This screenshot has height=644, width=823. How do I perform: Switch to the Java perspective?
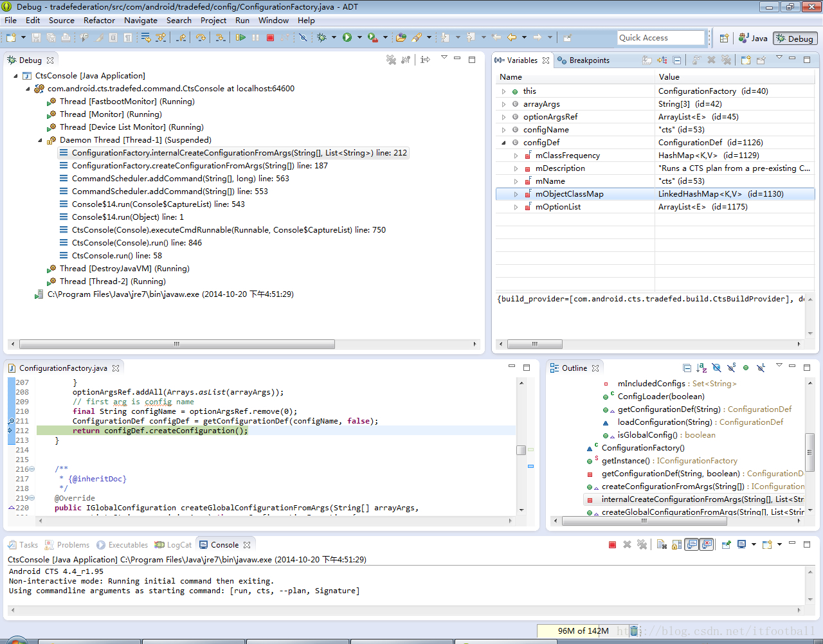(753, 39)
